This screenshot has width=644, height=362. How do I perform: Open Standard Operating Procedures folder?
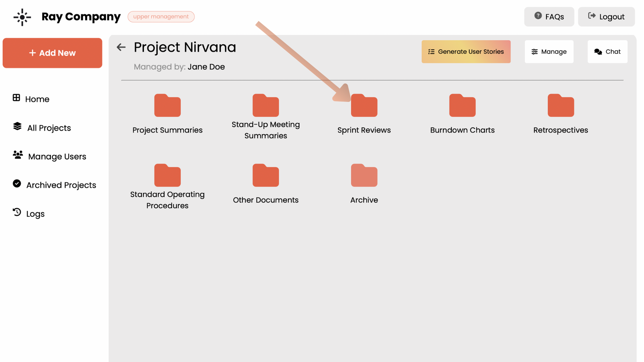pos(167,176)
